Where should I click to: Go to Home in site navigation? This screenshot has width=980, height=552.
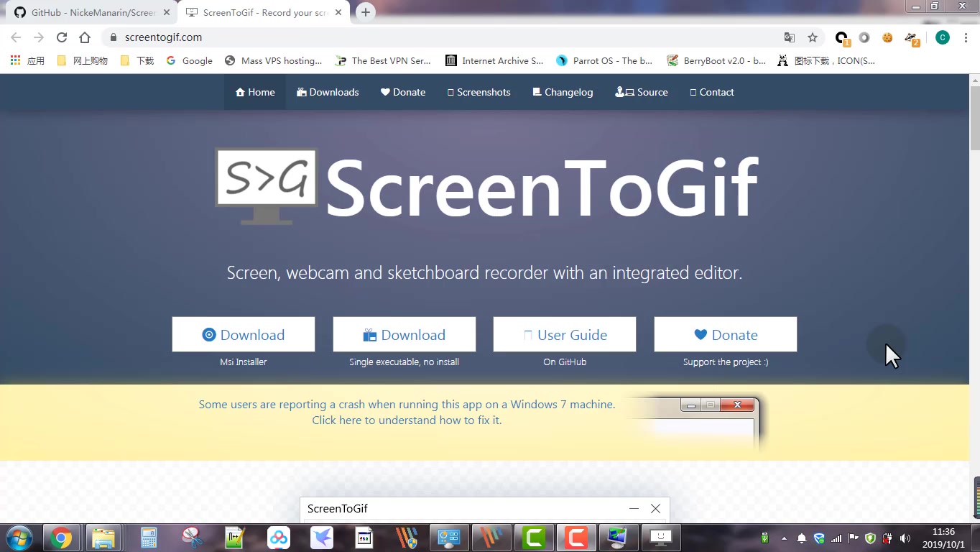coord(255,92)
